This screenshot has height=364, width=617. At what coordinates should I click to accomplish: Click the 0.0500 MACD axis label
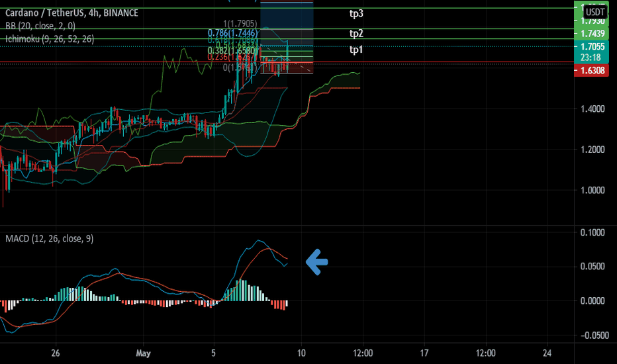point(593,267)
